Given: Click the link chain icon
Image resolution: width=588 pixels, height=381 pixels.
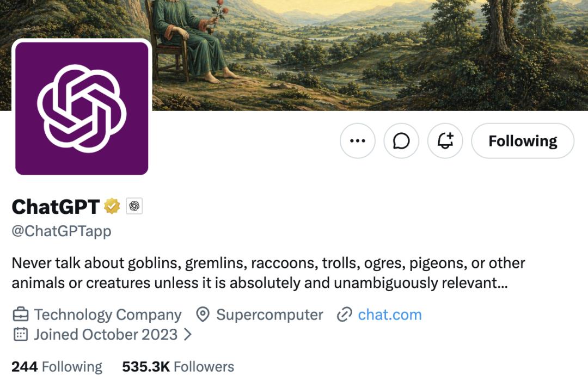Looking at the screenshot, I should (x=344, y=315).
